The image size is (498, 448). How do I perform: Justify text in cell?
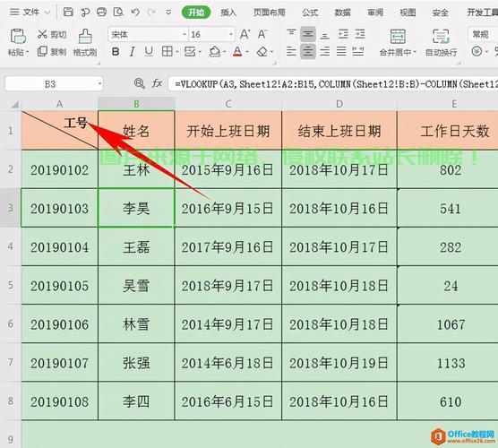[341, 51]
